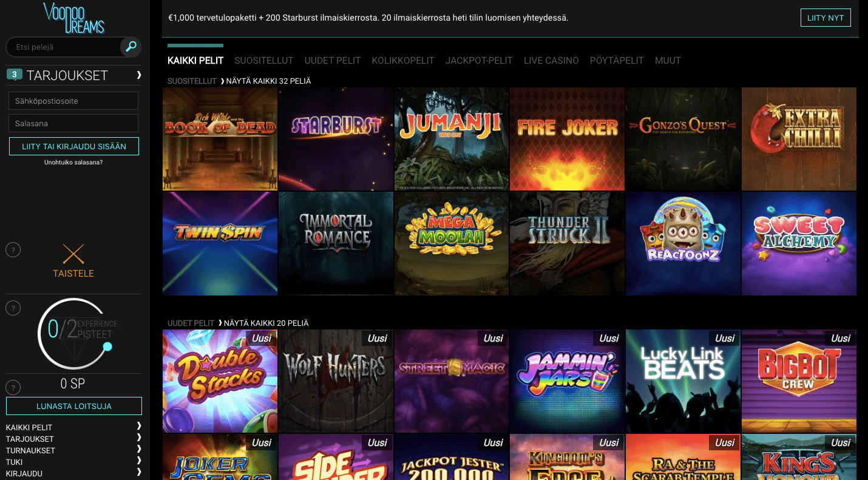Switch to the Live Casino tab
The height and width of the screenshot is (480, 868).
coord(551,61)
